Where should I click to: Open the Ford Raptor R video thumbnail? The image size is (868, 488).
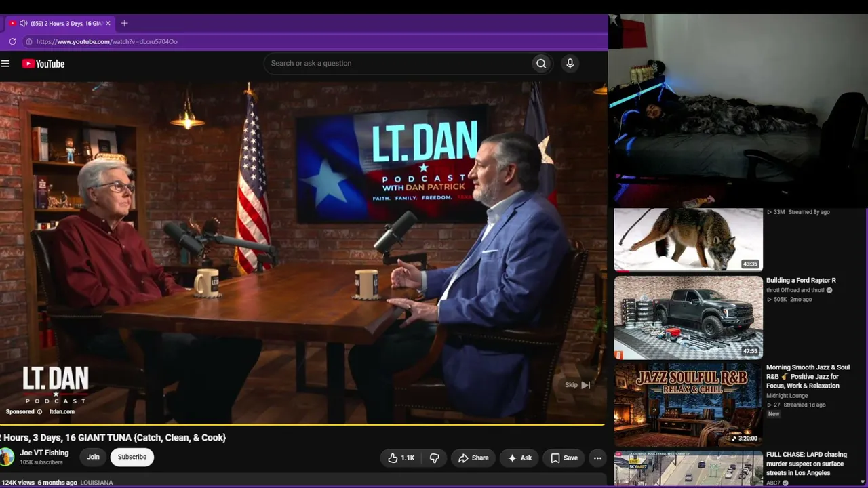pyautogui.click(x=688, y=317)
